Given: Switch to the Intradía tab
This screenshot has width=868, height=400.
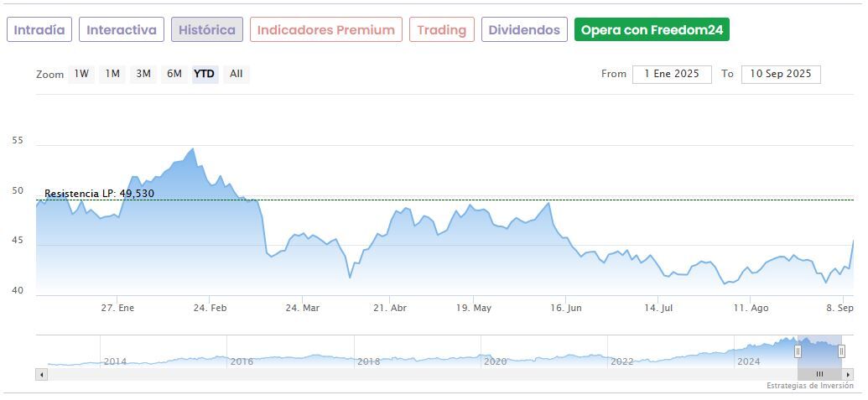Looking at the screenshot, I should [39, 30].
